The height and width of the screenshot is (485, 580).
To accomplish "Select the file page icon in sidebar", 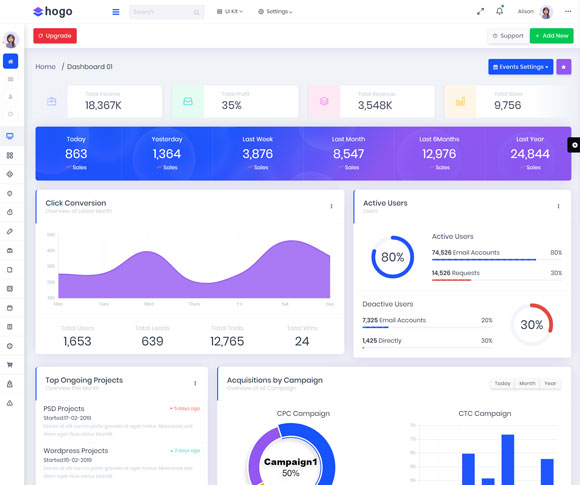I will (x=10, y=270).
